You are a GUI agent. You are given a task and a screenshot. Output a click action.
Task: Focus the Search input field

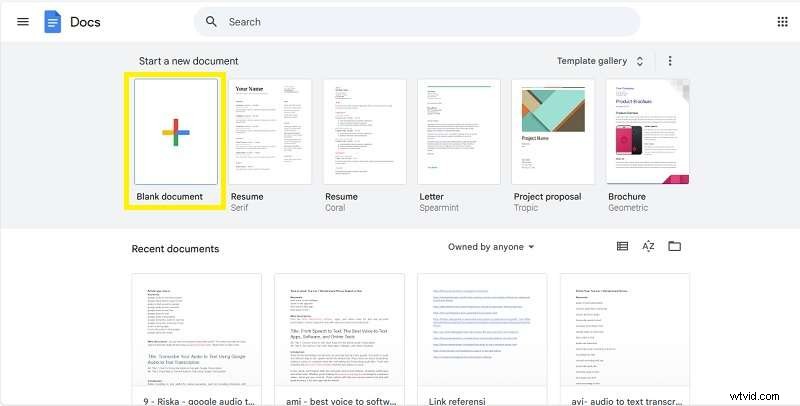click(416, 22)
